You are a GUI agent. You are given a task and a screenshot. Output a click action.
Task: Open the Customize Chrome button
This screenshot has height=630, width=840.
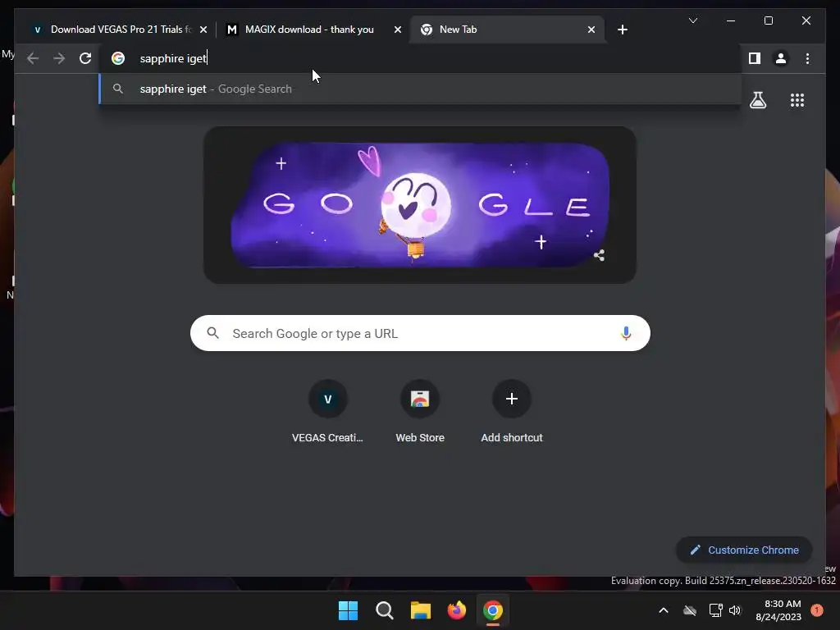click(x=744, y=550)
